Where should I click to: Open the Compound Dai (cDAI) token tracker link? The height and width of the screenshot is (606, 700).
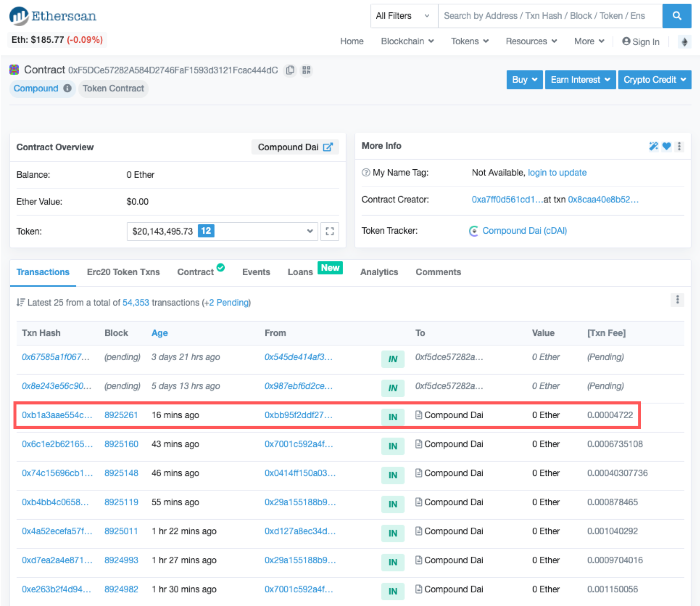click(525, 231)
